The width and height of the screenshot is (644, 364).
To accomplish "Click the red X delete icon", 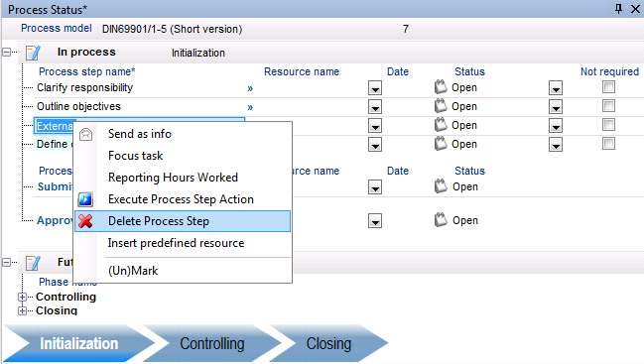I will (85, 221).
